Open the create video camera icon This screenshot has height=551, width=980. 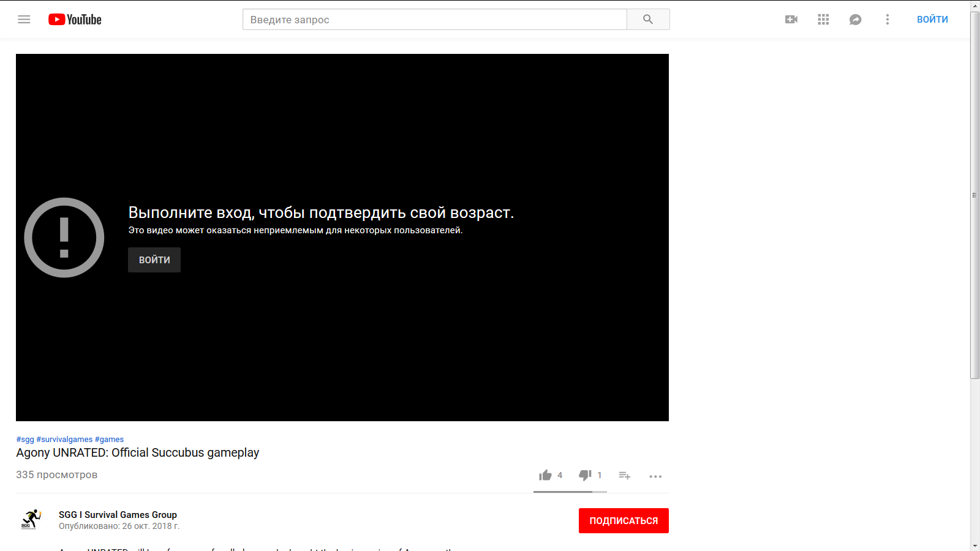click(791, 20)
